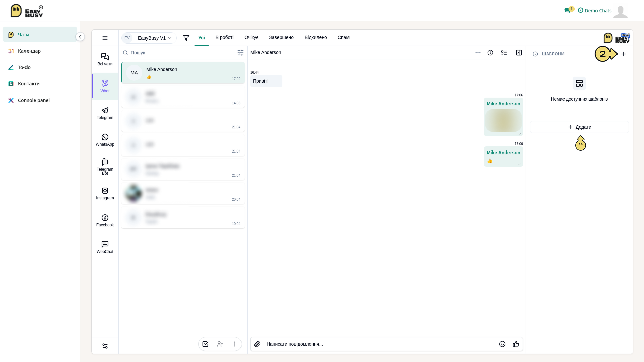
Task: Attach a file with paperclip icon
Action: click(x=257, y=344)
